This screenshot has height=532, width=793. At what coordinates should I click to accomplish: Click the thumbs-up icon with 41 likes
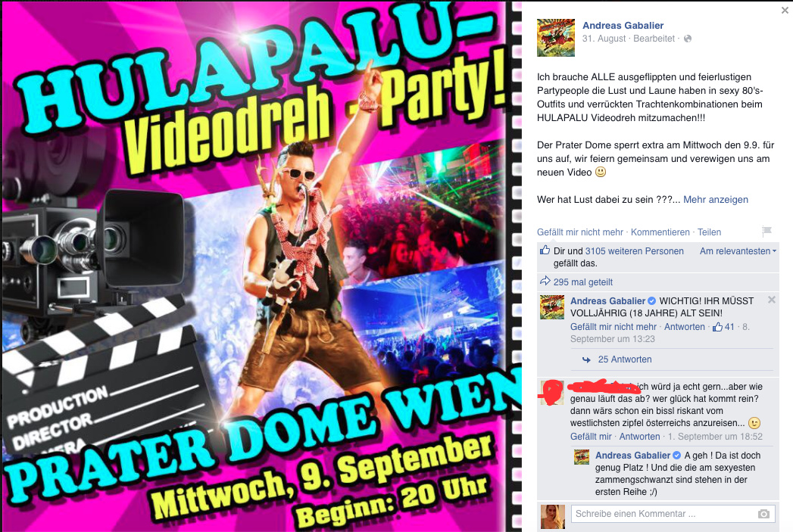click(717, 327)
